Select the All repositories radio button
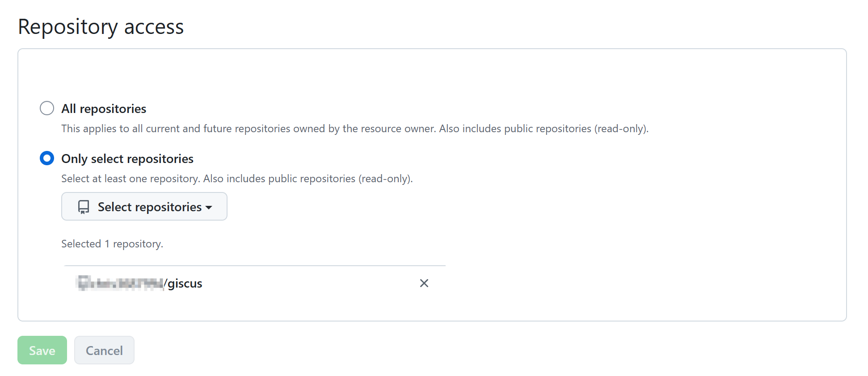Image resolution: width=868 pixels, height=376 pixels. (x=47, y=108)
